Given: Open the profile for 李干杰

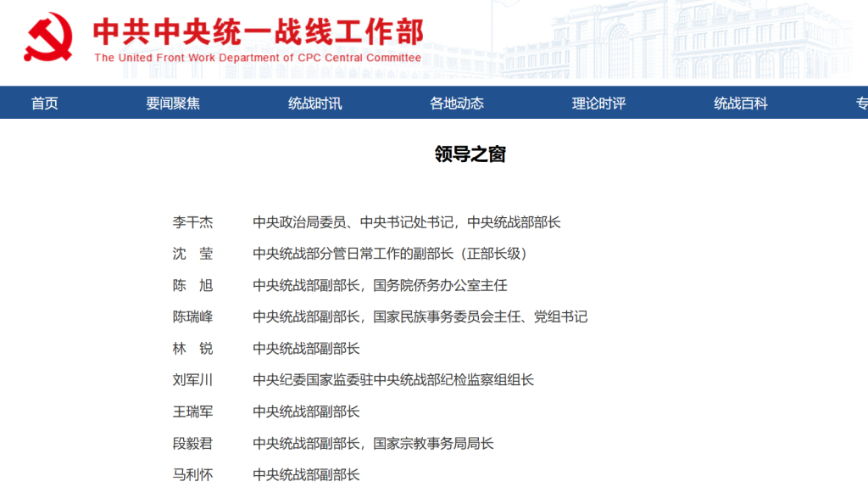Looking at the screenshot, I should [x=192, y=222].
